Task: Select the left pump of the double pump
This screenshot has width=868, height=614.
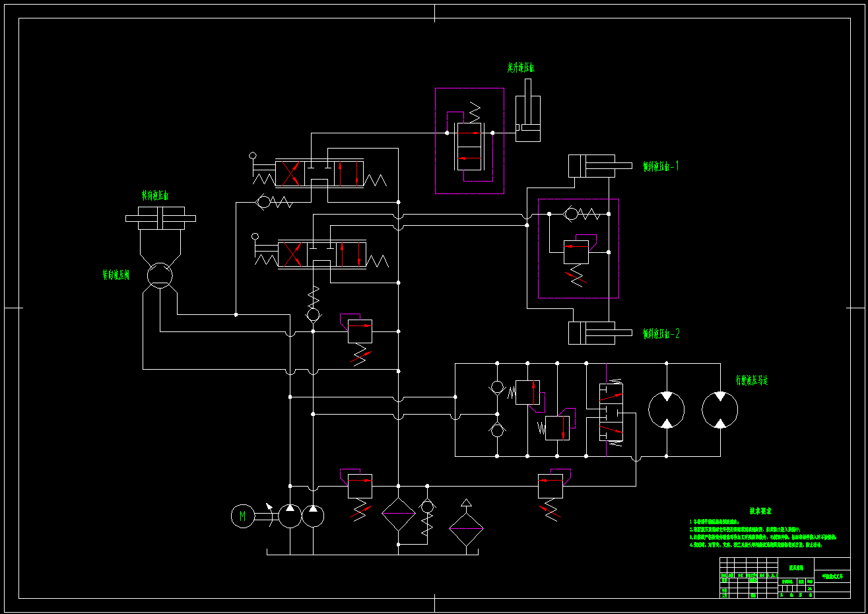Action: tap(290, 516)
